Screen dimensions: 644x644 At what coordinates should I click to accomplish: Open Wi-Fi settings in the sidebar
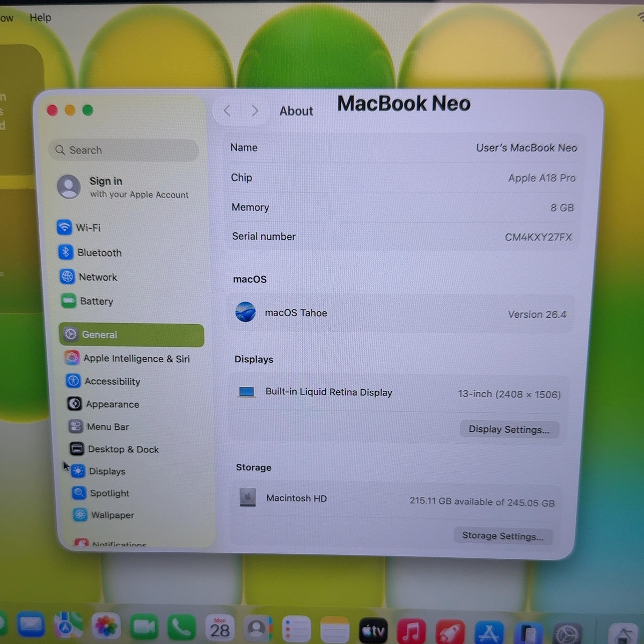79,228
